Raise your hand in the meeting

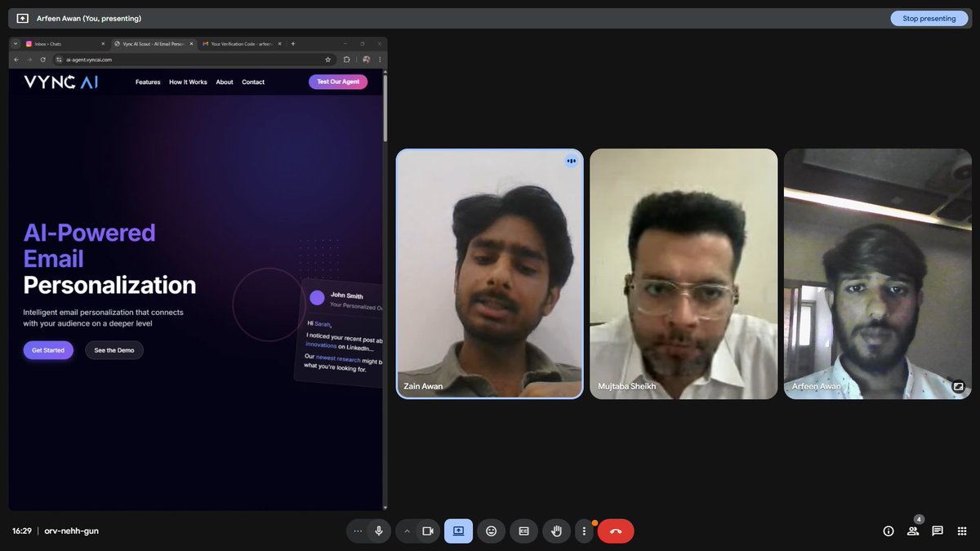point(556,531)
